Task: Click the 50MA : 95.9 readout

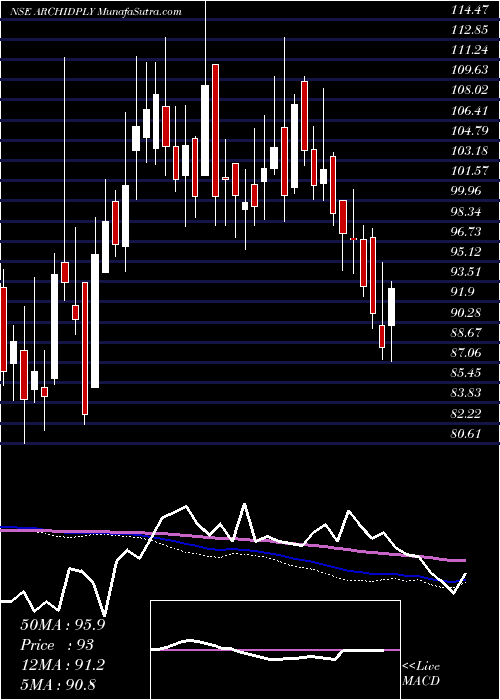Action: (63, 625)
